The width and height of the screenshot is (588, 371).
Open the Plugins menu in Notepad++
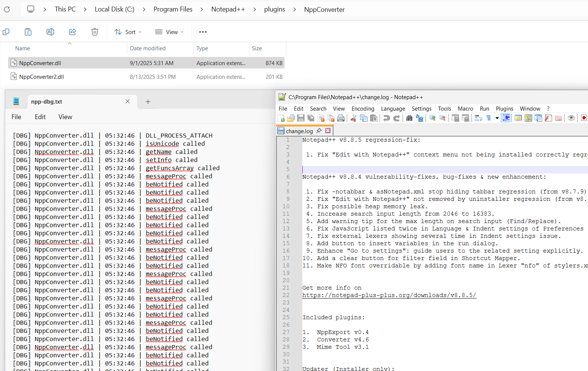click(x=504, y=108)
